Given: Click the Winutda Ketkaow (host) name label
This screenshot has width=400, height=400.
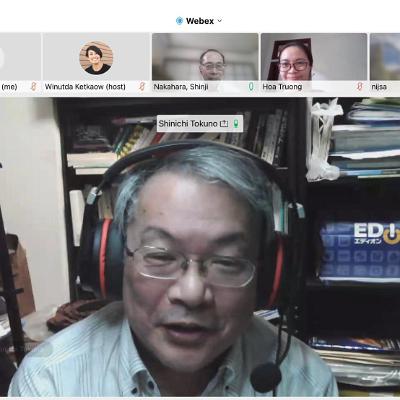Looking at the screenshot, I should pyautogui.click(x=85, y=87).
